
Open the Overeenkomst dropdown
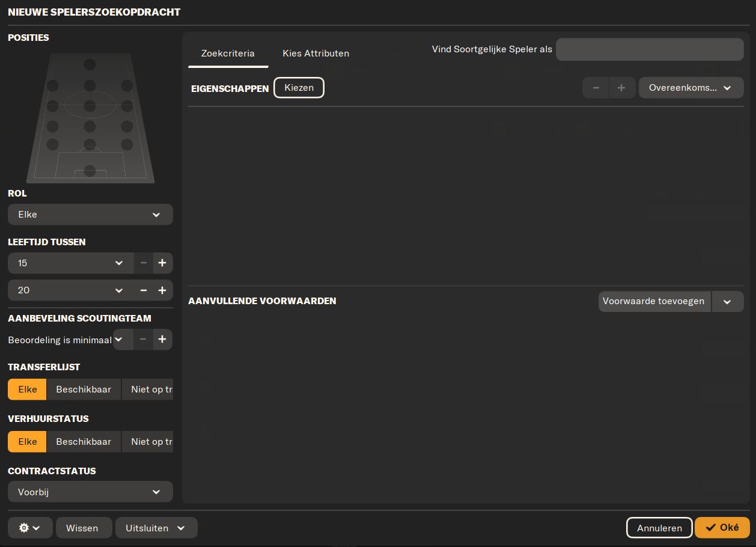click(690, 88)
